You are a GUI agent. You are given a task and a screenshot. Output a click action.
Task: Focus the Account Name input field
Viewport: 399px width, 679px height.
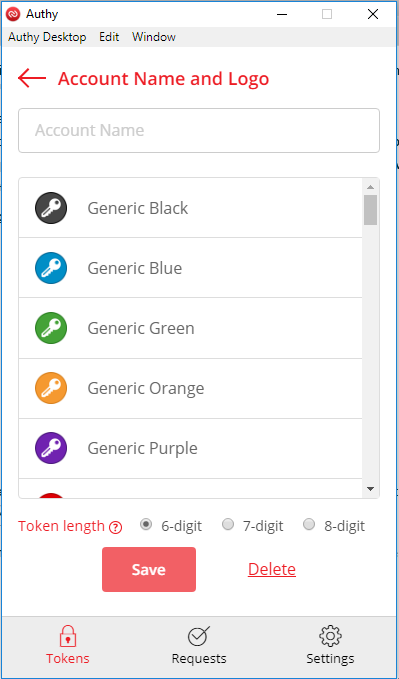tap(199, 130)
